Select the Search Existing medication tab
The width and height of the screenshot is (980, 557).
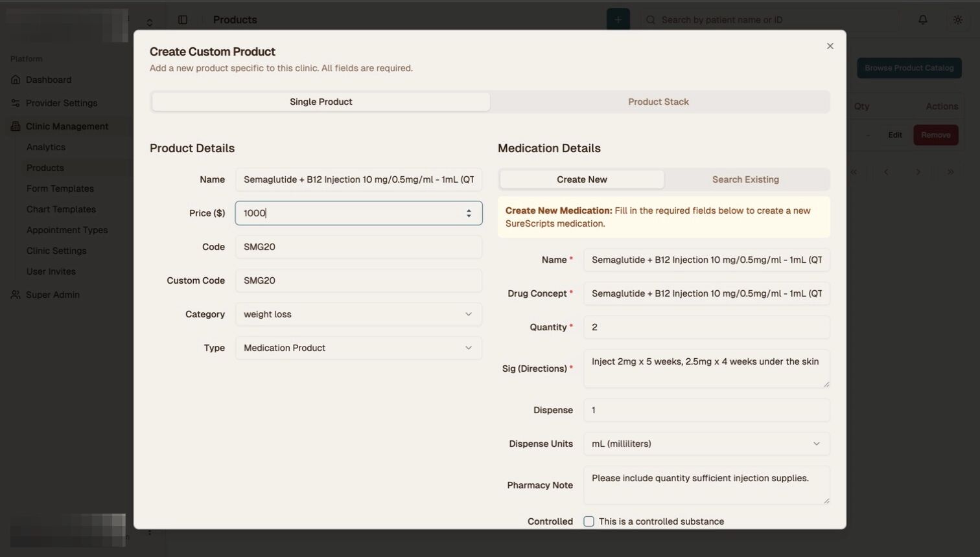[745, 179]
